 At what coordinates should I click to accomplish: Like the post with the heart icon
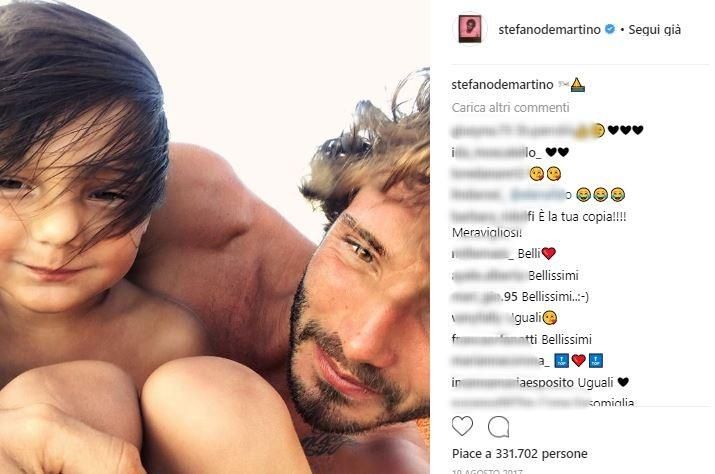462,427
